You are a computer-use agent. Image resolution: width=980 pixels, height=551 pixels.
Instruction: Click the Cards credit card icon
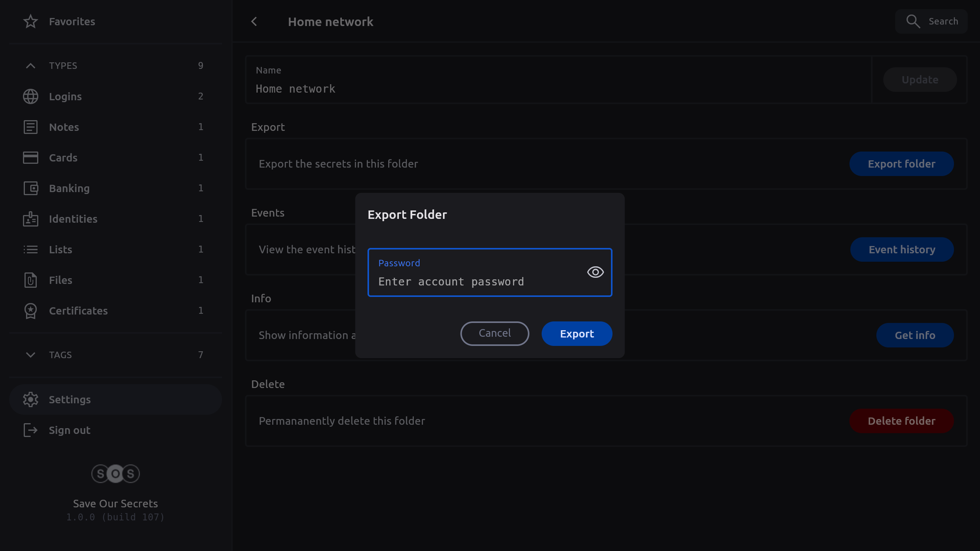31,158
